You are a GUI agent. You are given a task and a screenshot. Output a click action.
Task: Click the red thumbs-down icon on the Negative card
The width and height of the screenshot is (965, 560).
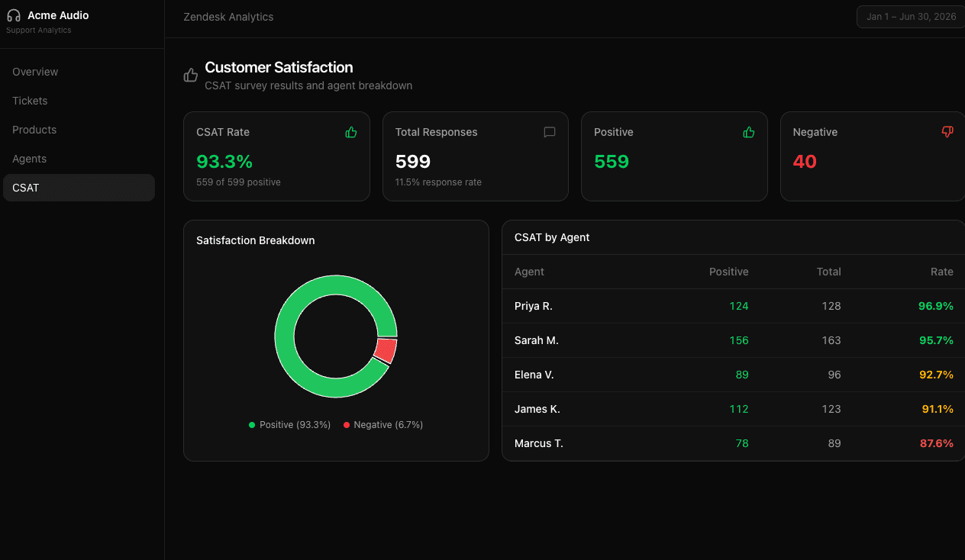[x=947, y=131]
